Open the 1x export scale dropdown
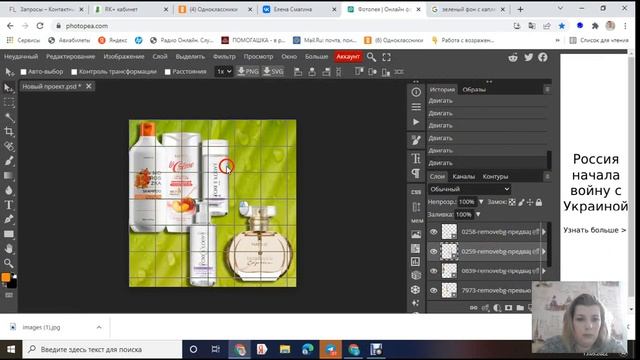The image size is (640, 360). [x=224, y=72]
